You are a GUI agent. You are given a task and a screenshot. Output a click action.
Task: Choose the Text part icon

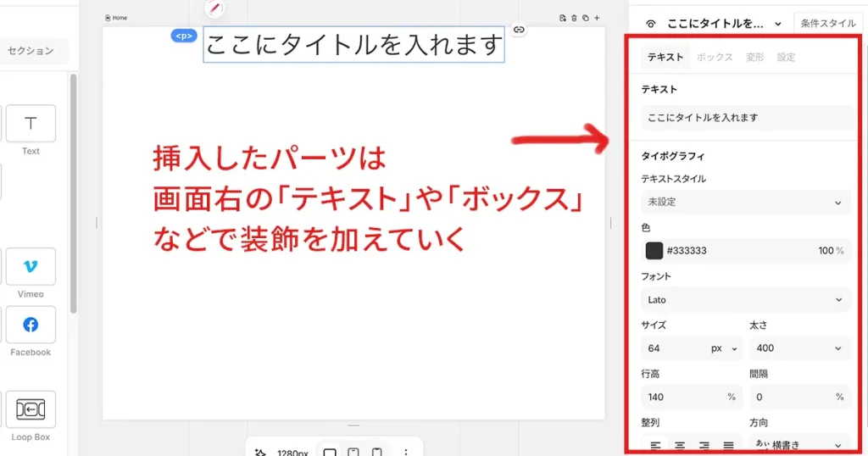coord(31,124)
